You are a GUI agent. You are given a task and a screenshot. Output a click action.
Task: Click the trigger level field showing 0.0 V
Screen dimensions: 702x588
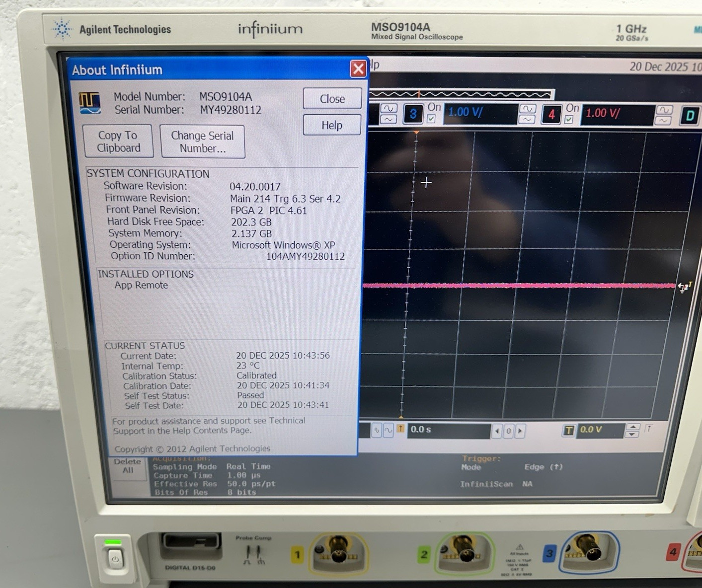pos(600,430)
